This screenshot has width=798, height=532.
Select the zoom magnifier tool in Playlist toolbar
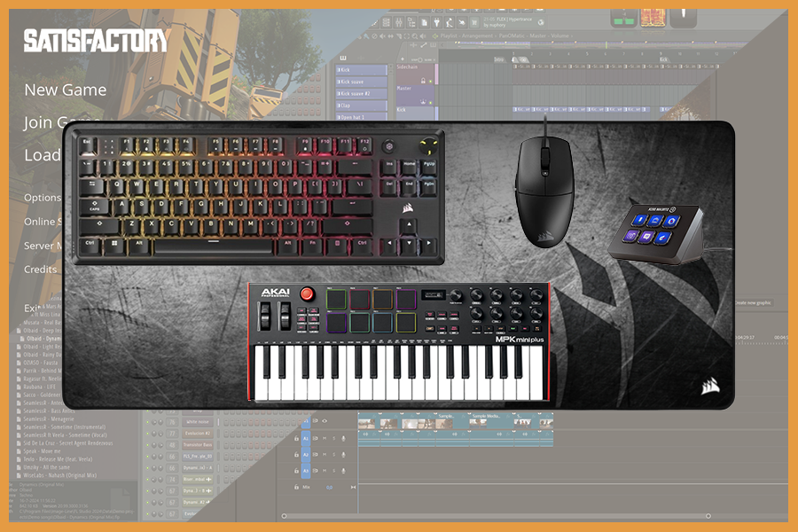(x=415, y=36)
